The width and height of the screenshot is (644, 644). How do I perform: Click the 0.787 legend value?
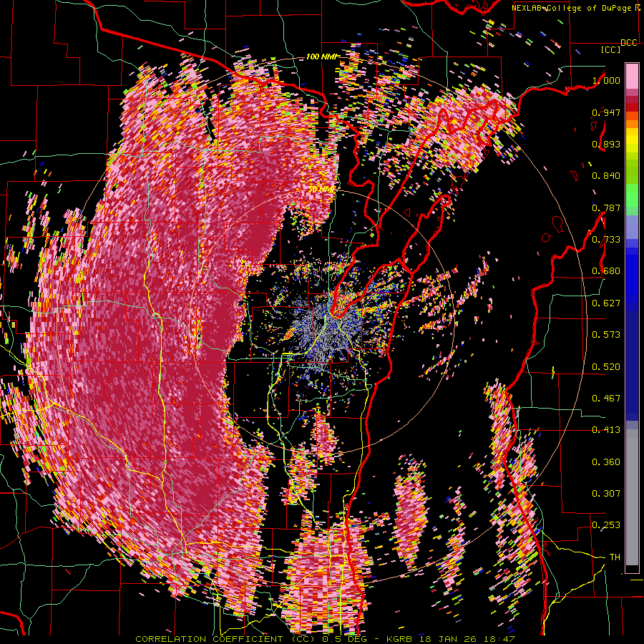coord(606,208)
